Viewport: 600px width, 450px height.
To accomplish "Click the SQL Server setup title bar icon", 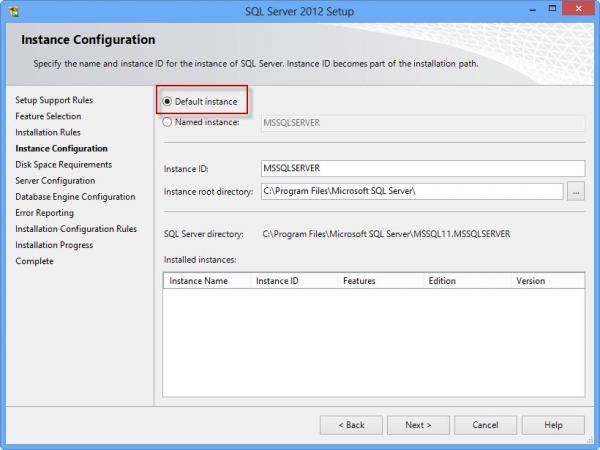I will 13,11.
